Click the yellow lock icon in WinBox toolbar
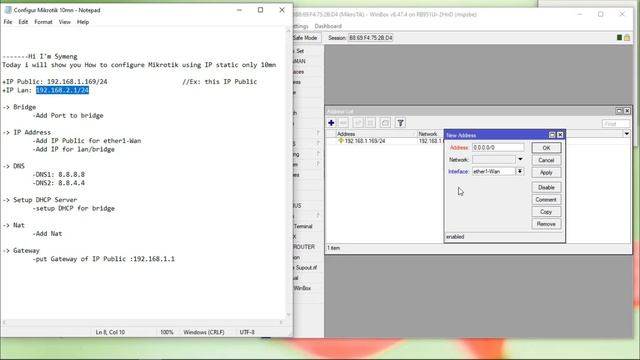Viewport: 640px width, 360px height. pyautogui.click(x=627, y=38)
